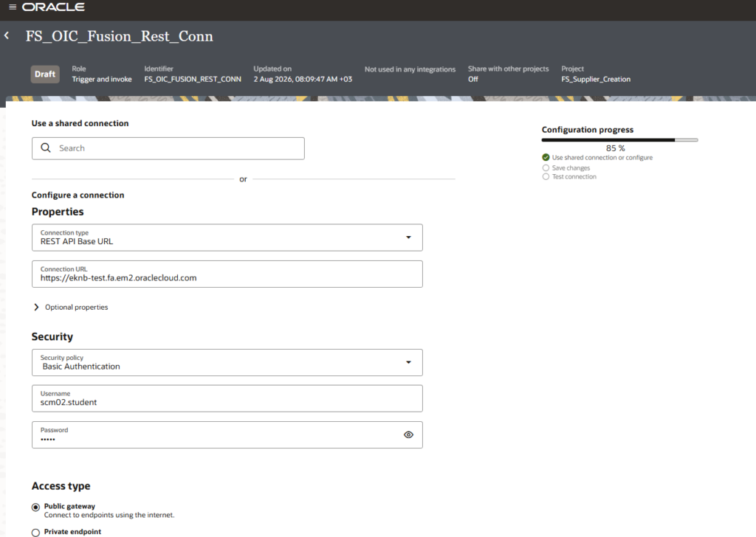Viewport: 756px width, 537px height.
Task: Select the Private endpoint radio button
Action: point(35,533)
